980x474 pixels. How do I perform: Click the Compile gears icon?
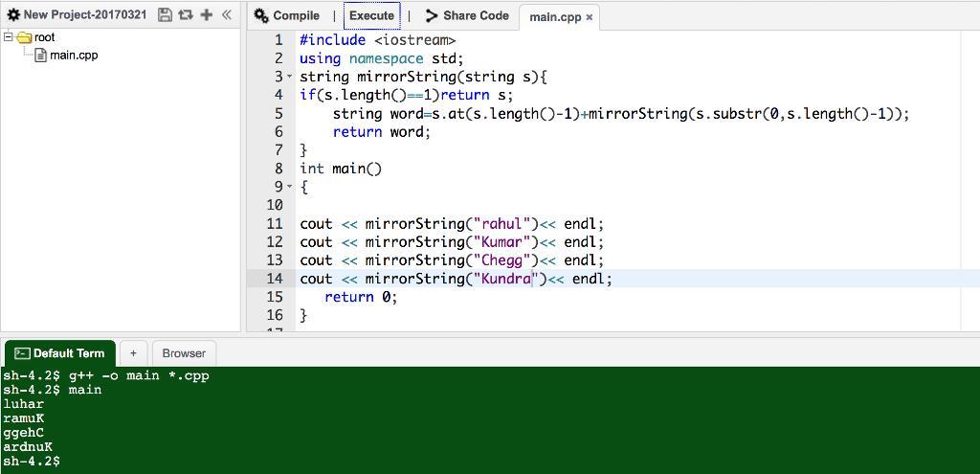(x=261, y=15)
